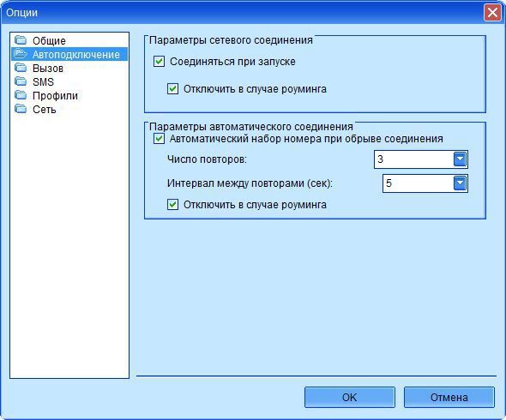Image resolution: width=506 pixels, height=420 pixels.
Task: Open the Интервал между повторами dropdown arrow
Action: pyautogui.click(x=460, y=183)
